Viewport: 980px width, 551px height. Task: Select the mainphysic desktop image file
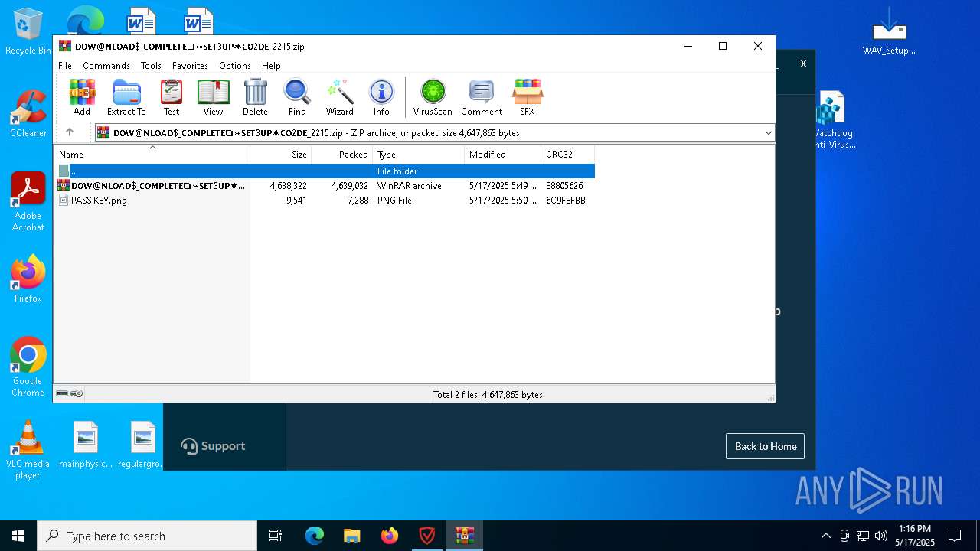[86, 445]
